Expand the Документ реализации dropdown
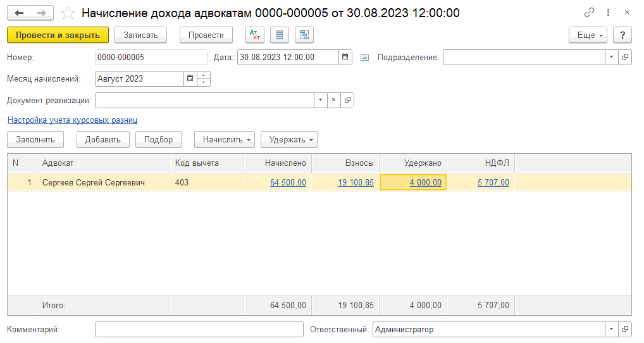644x343 pixels. coord(321,100)
